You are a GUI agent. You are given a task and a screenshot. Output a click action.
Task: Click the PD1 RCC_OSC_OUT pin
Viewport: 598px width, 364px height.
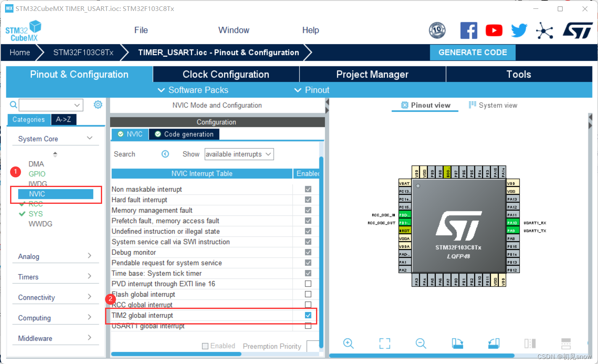coord(405,223)
